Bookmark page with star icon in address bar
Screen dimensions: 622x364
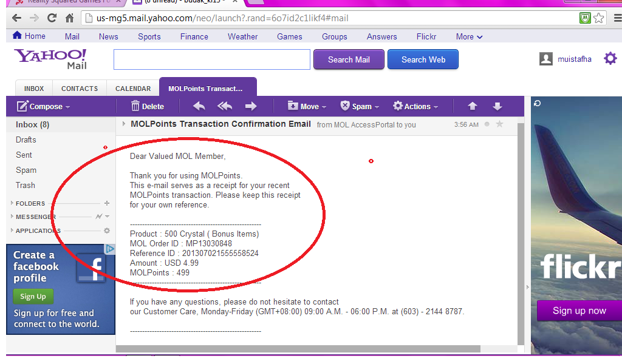tap(599, 18)
